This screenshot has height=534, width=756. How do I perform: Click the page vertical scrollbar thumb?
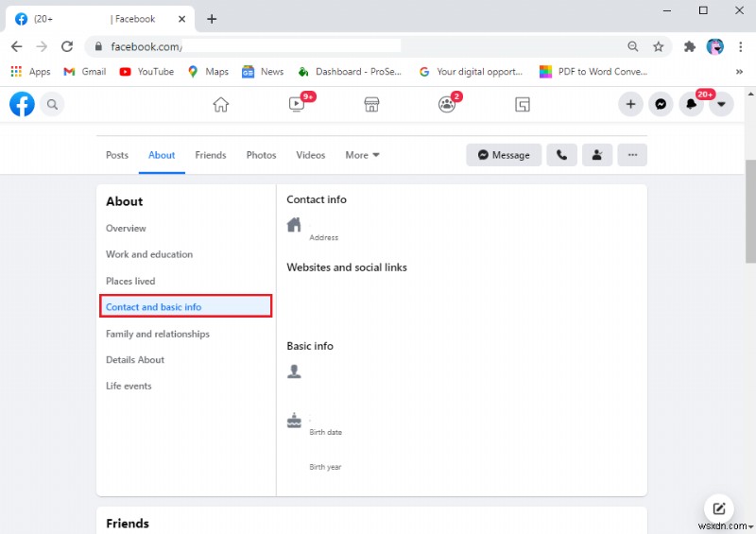pyautogui.click(x=750, y=212)
